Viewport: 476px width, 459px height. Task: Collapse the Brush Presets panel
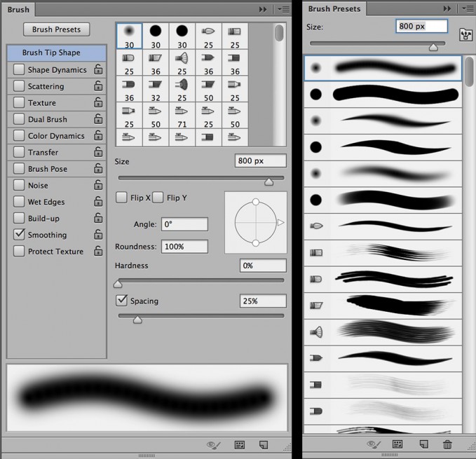pyautogui.click(x=447, y=8)
